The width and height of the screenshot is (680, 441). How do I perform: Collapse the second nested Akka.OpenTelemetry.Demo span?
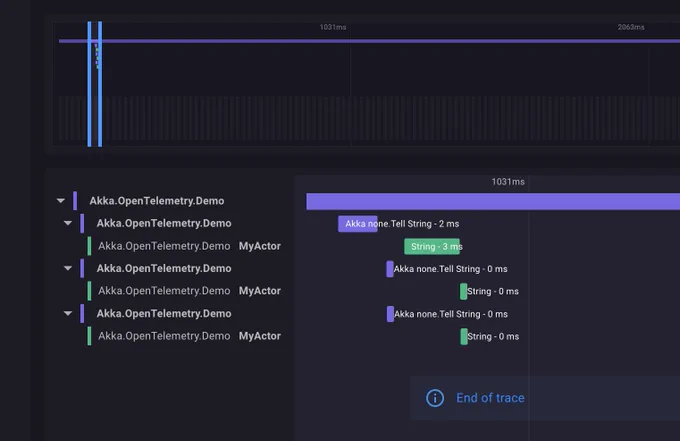pos(68,268)
